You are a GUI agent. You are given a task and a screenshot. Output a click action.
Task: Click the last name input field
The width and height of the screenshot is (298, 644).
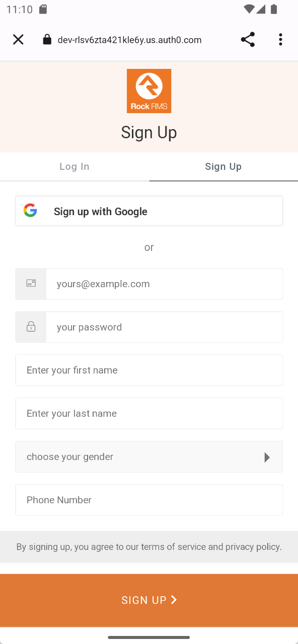[149, 413]
